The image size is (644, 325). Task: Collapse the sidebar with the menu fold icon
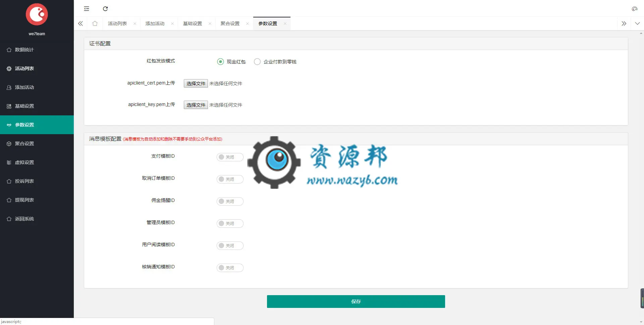click(87, 9)
